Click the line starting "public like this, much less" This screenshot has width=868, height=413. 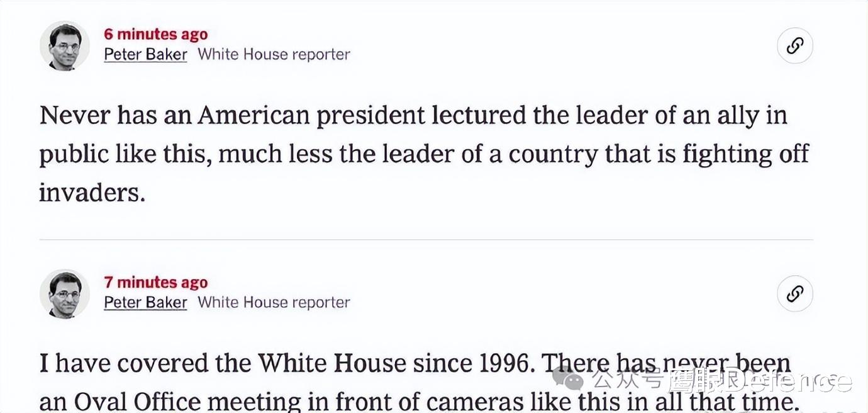(423, 154)
